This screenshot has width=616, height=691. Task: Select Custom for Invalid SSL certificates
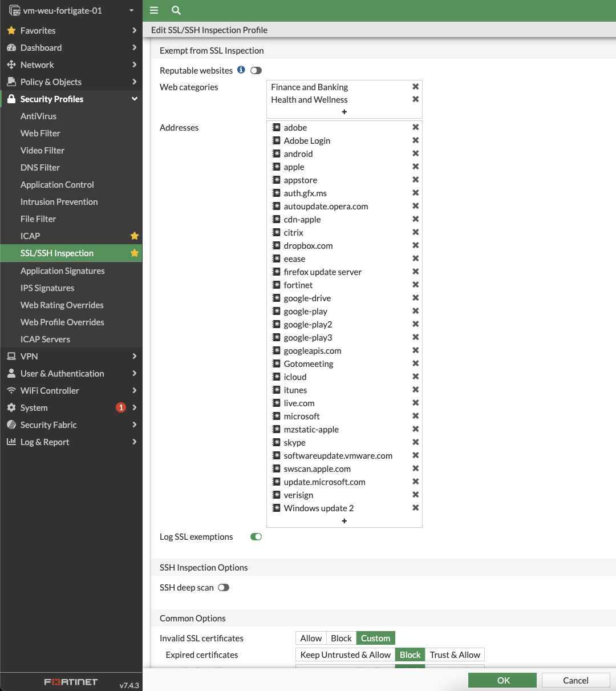pyautogui.click(x=375, y=638)
